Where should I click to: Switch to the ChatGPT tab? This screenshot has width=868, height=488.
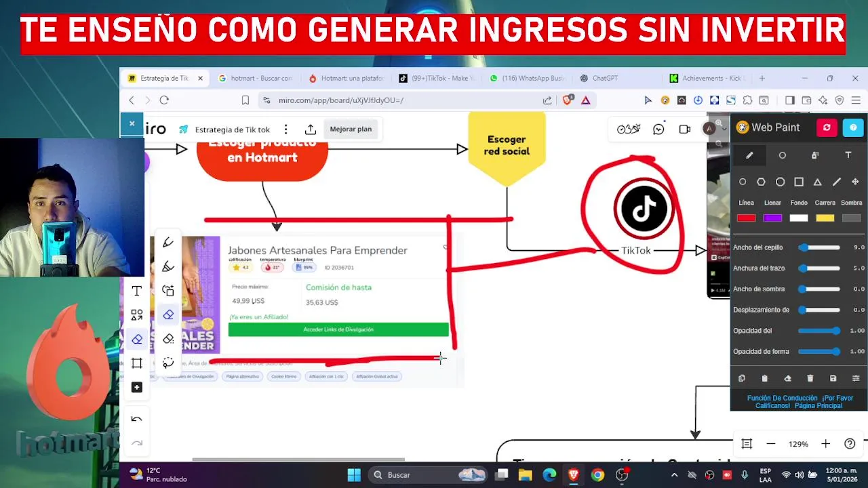617,78
